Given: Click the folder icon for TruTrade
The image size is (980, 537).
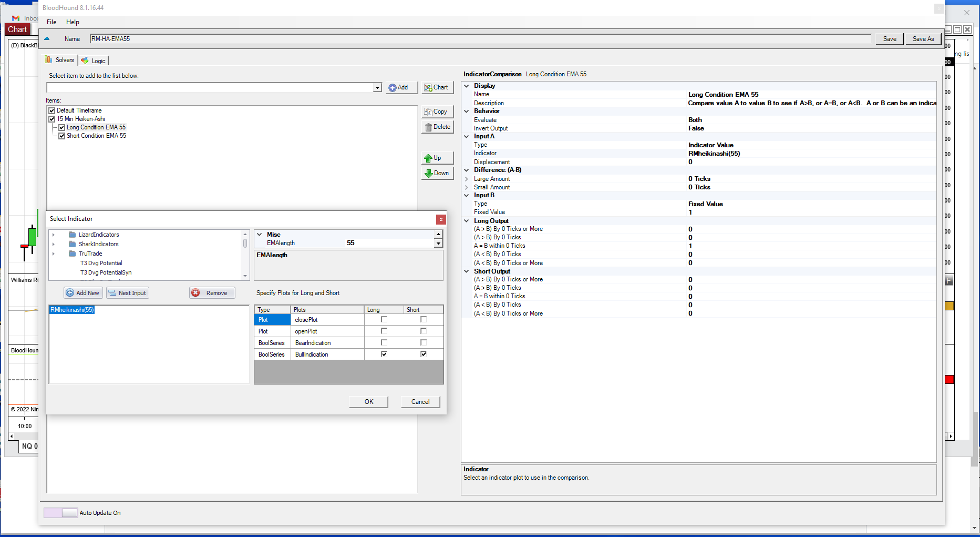Looking at the screenshot, I should click(73, 254).
